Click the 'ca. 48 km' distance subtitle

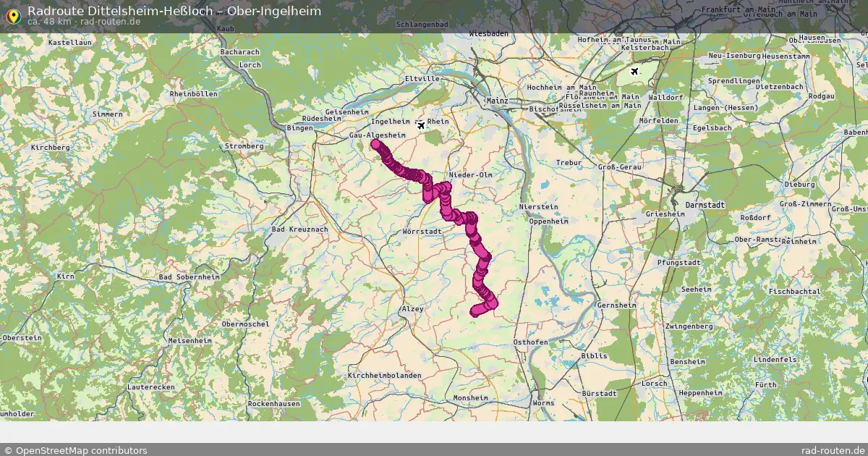[51, 22]
